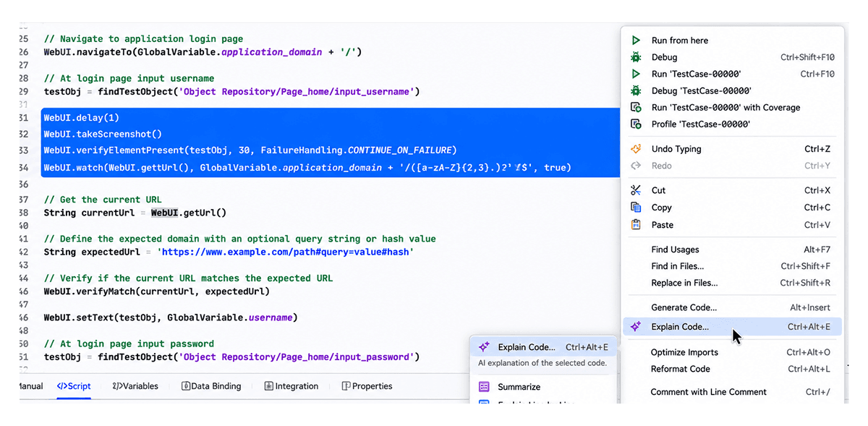Click the sparkle icon in Explain Code popup
The width and height of the screenshot is (868, 426).
[485, 347]
